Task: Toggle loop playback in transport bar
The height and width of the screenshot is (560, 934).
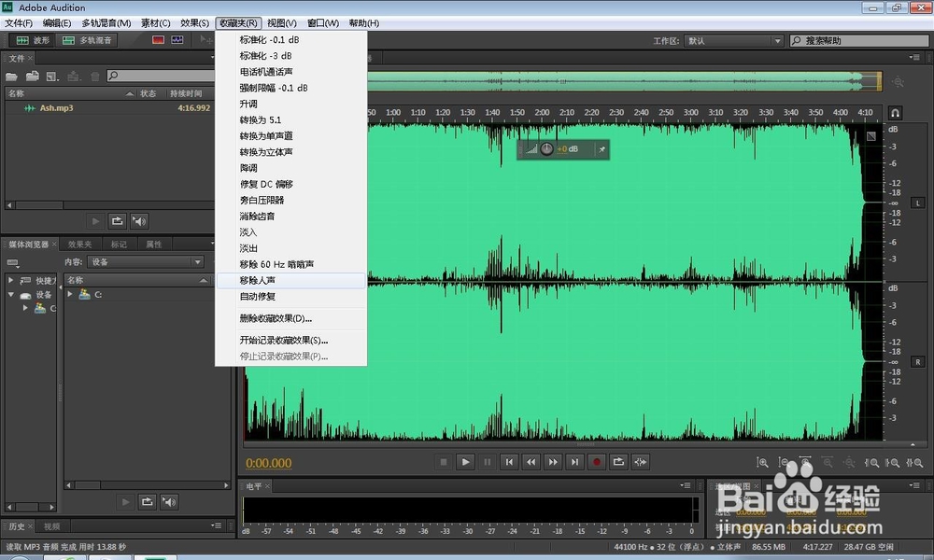Action: click(x=619, y=462)
